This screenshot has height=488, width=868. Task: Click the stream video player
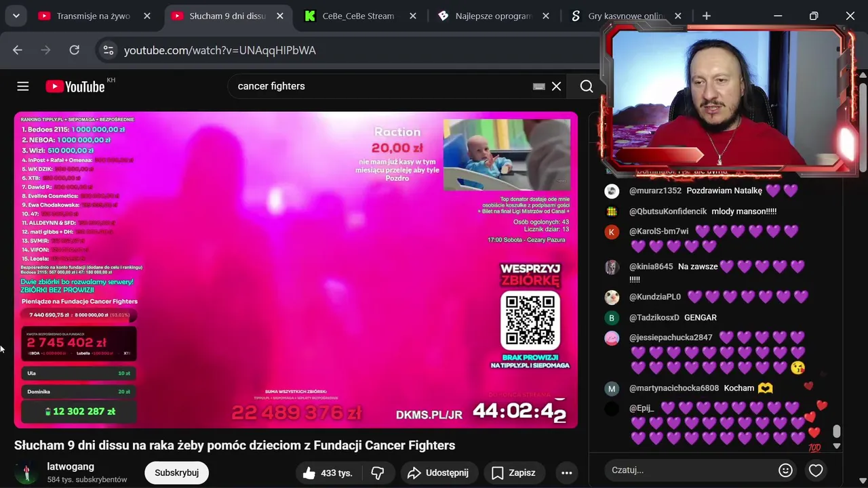[x=296, y=270]
